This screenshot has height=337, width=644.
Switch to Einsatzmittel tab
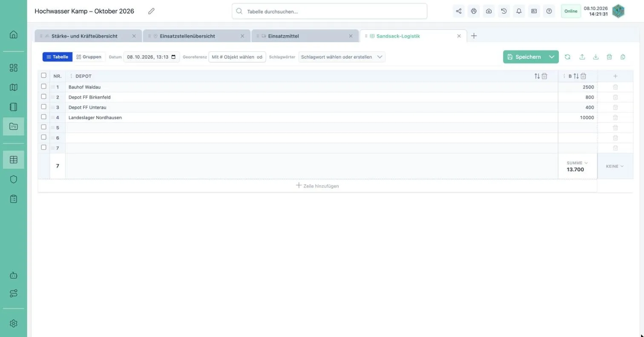coord(305,36)
